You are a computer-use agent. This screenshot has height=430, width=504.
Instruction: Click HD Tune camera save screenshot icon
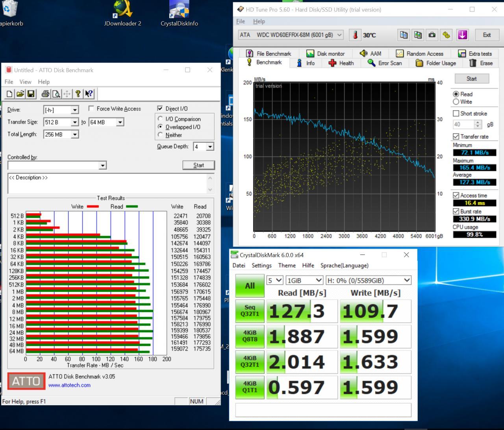tap(432, 35)
